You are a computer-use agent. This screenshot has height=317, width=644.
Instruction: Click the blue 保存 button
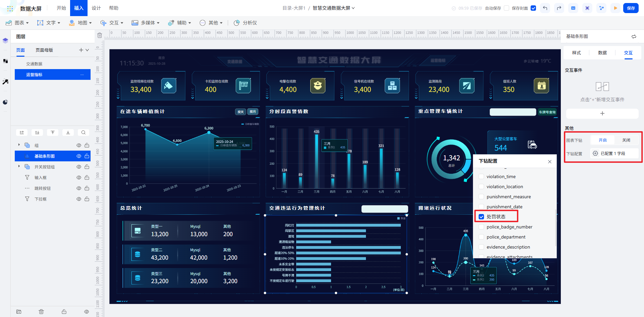click(x=631, y=8)
